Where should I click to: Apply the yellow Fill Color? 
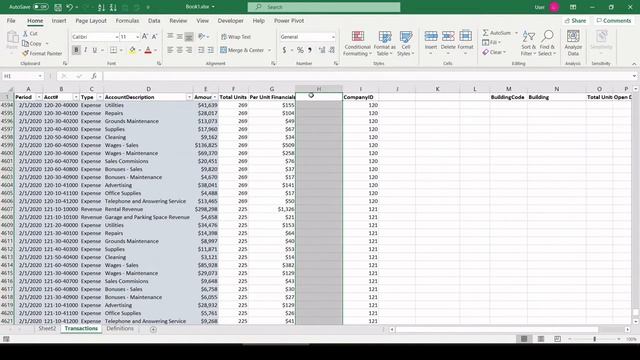[132, 50]
